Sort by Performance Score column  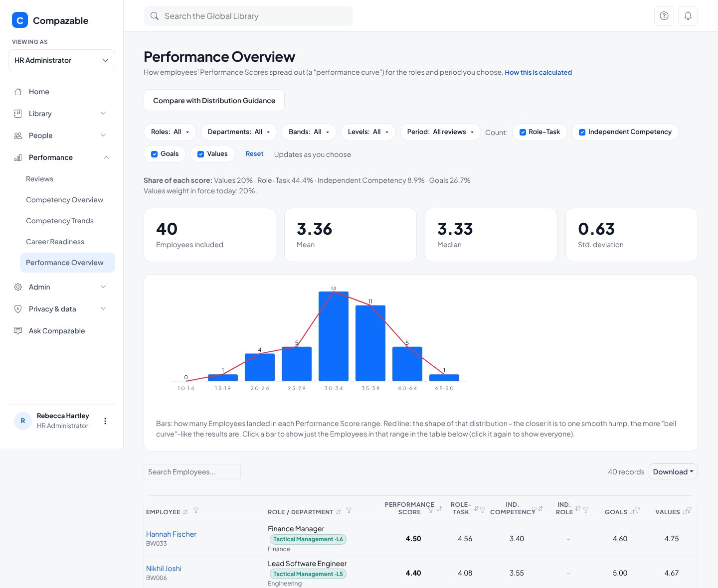tap(439, 508)
